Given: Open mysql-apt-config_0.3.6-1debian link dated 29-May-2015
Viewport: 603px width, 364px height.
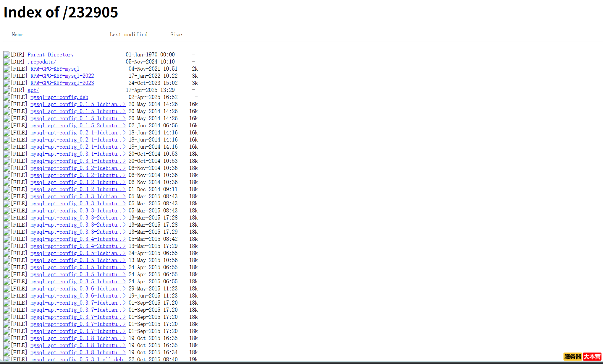Looking at the screenshot, I should [78, 289].
